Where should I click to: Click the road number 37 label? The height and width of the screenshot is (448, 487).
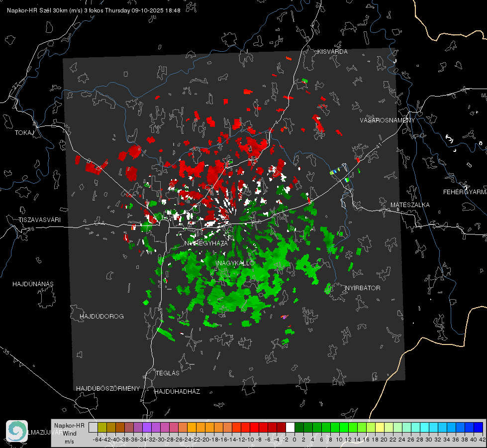[x=16, y=85]
